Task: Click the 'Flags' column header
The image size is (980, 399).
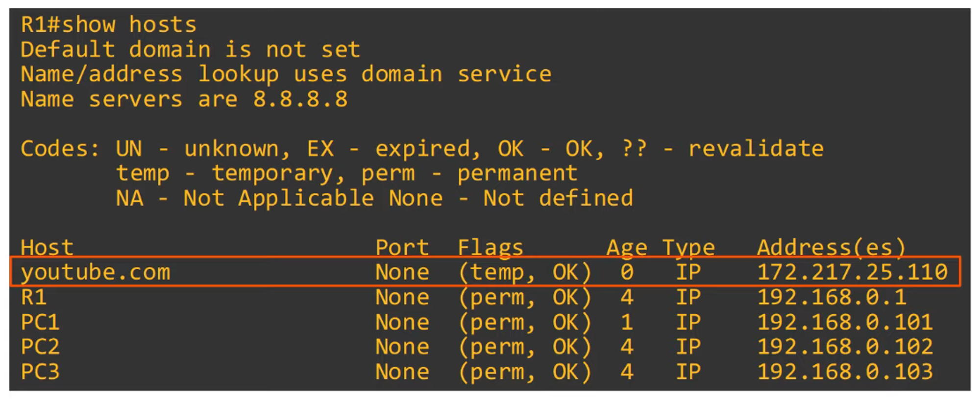Action: click(x=490, y=247)
